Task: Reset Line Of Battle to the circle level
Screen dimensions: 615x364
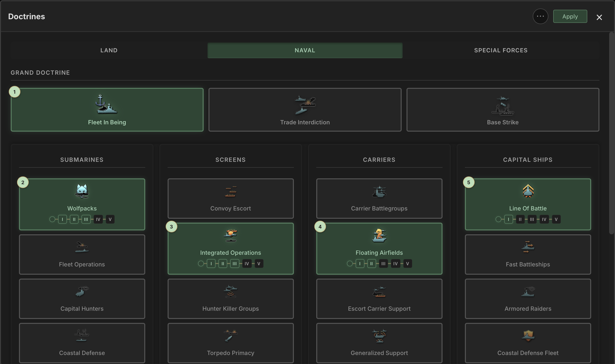Action: coord(498,219)
